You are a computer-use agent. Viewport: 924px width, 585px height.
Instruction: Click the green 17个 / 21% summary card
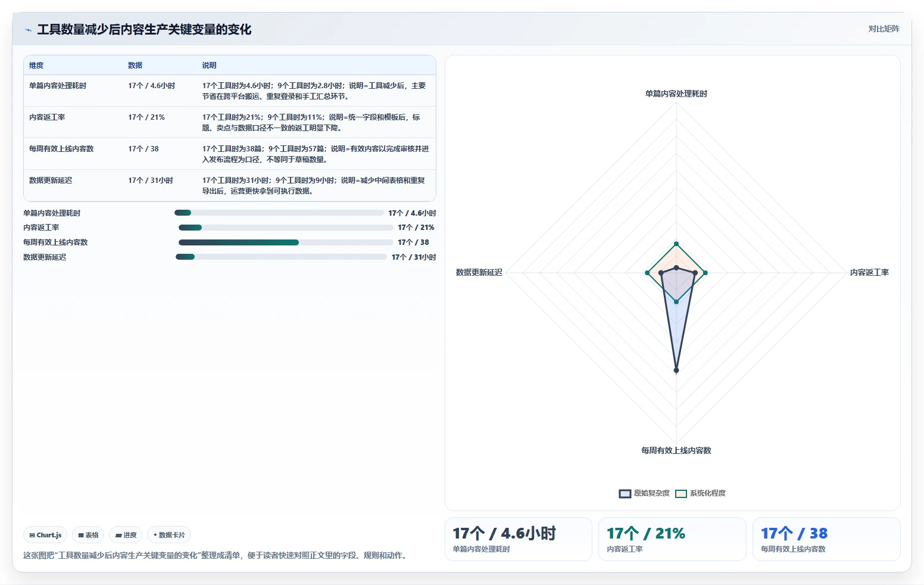672,539
